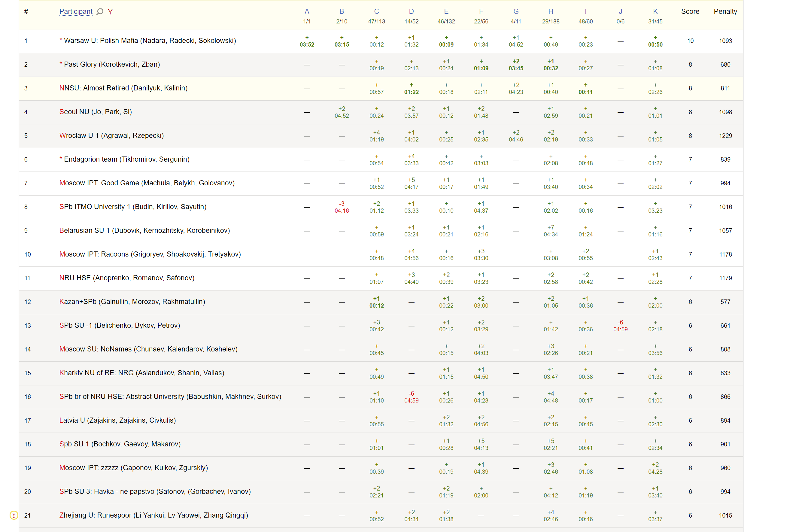Select problem C in the header

coord(377,11)
